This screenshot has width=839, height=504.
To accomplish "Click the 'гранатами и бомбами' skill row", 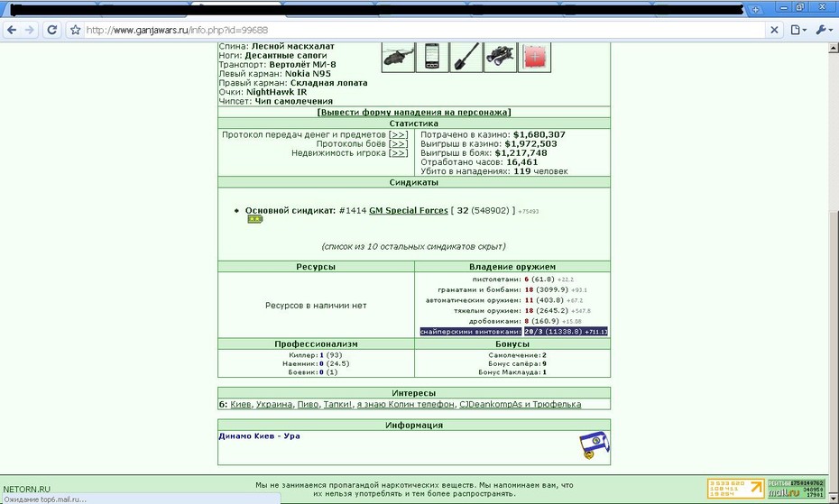I will 512,289.
